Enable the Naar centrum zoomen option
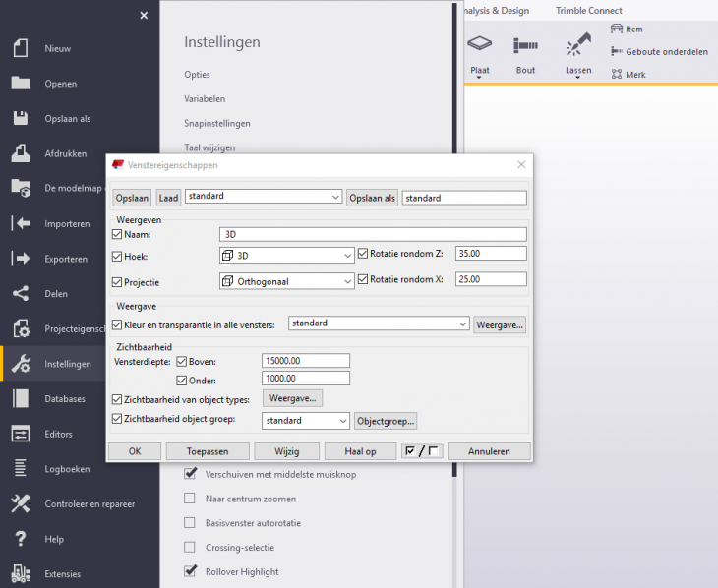Viewport: 718px width, 588px height. click(x=191, y=499)
